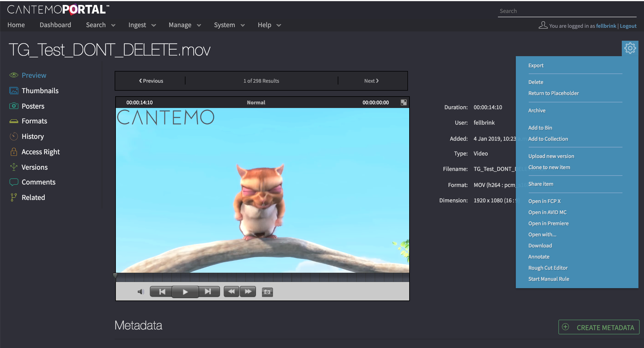This screenshot has height=348, width=644.
Task: Open the Rough Cut Editor
Action: pos(548,268)
